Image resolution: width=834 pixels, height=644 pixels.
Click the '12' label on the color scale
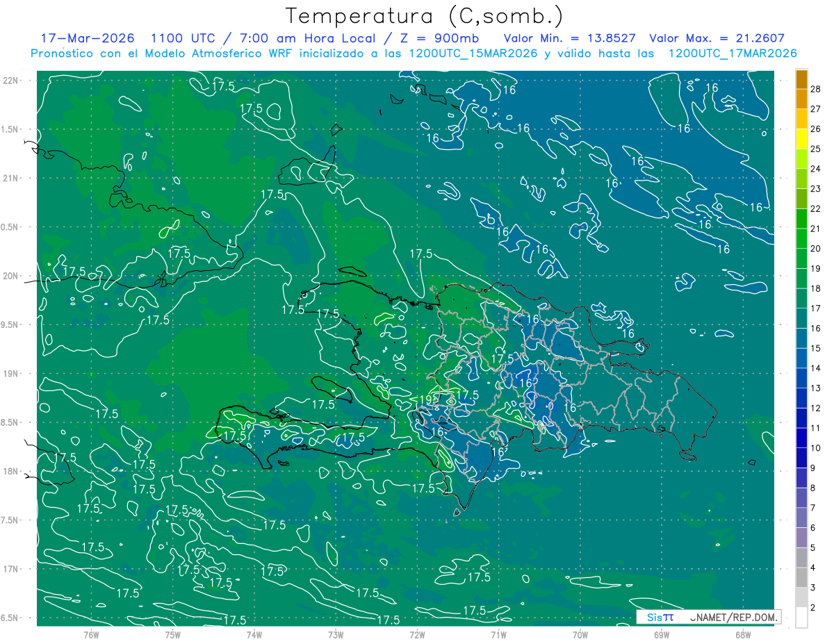point(816,408)
